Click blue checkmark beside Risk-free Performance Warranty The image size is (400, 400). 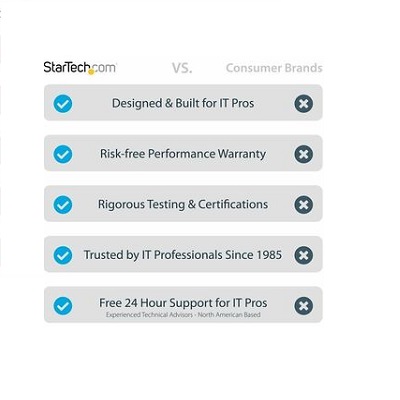pos(63,154)
